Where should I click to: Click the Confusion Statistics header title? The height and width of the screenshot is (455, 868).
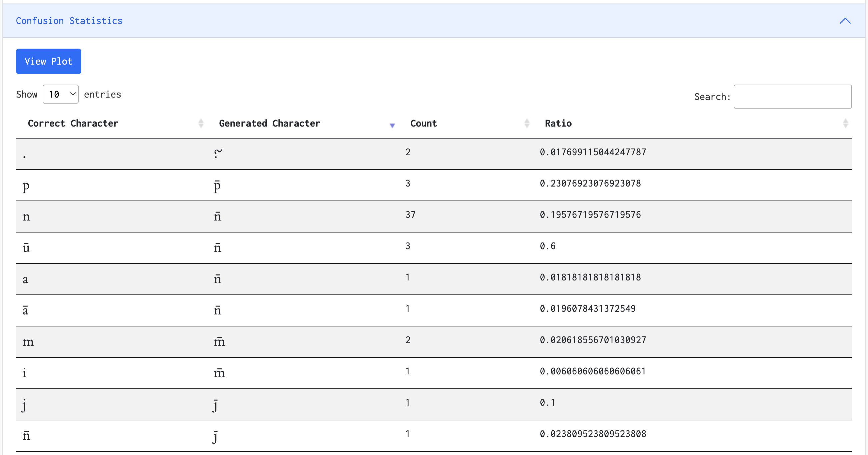tap(69, 21)
